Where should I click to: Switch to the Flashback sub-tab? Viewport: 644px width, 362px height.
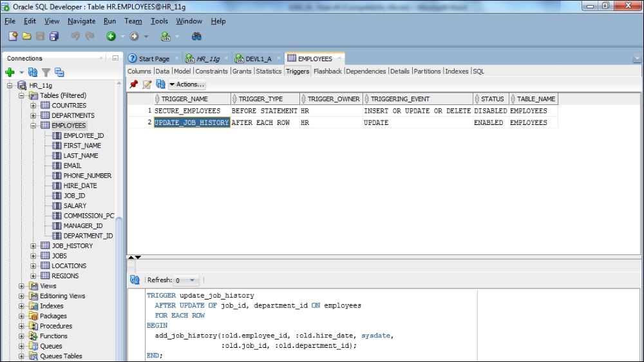pos(327,71)
